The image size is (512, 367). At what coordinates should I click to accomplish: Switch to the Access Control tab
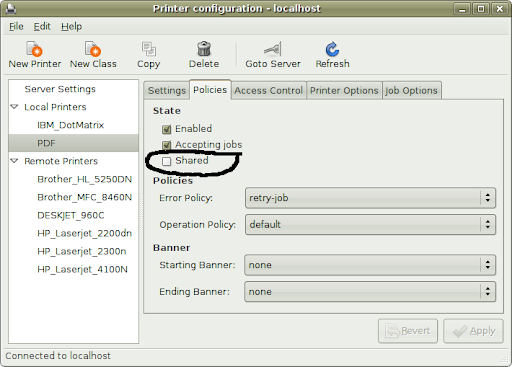269,90
